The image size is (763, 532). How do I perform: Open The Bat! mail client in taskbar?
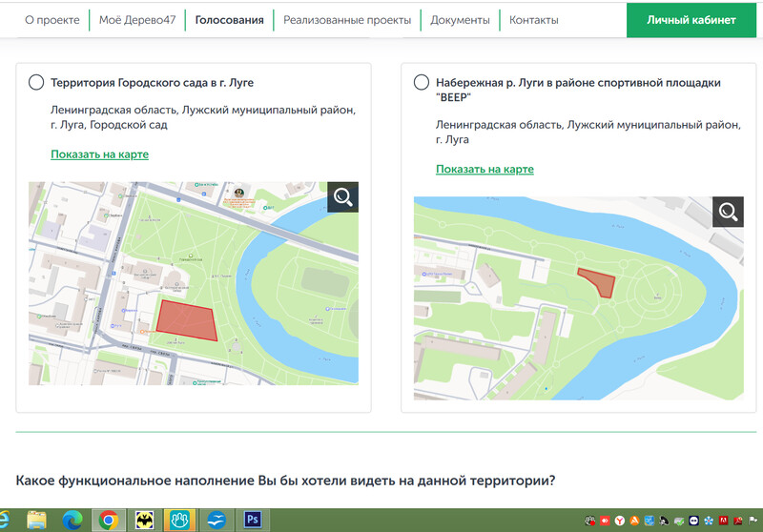pos(145,520)
